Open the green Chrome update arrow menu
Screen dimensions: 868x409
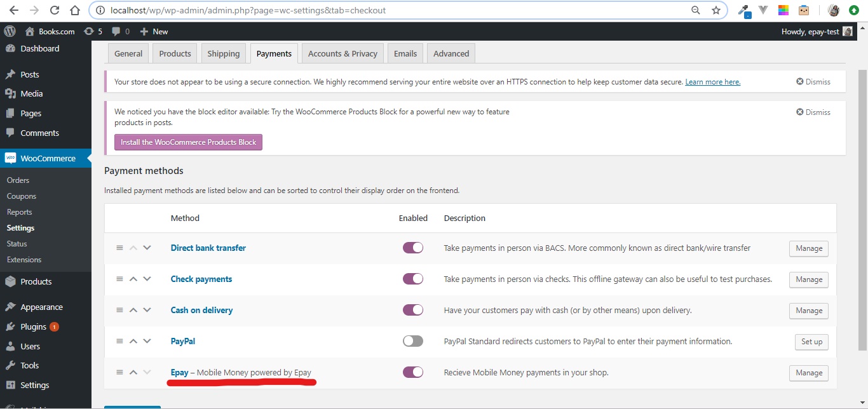click(x=854, y=10)
